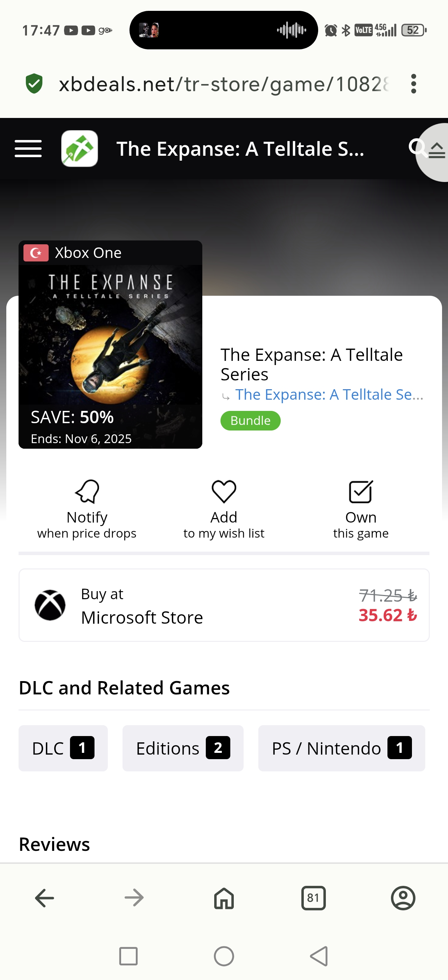This screenshot has width=448, height=980.
Task: Add game to my wish list
Action: (x=224, y=509)
